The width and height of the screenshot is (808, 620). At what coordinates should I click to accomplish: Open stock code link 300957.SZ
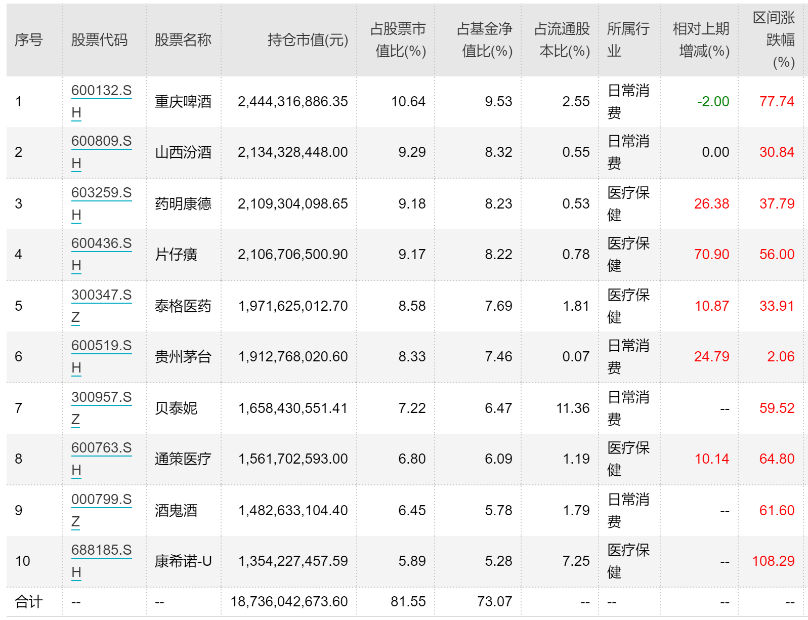point(101,408)
